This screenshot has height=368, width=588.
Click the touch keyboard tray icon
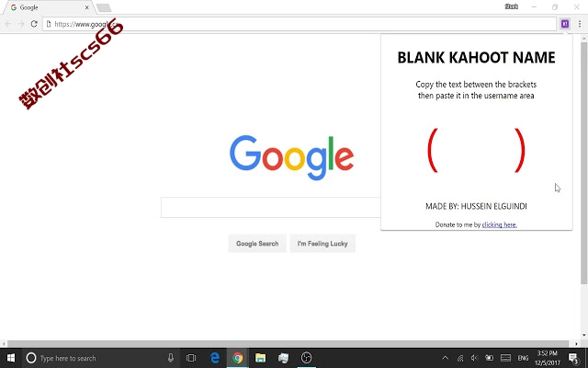coord(505,358)
